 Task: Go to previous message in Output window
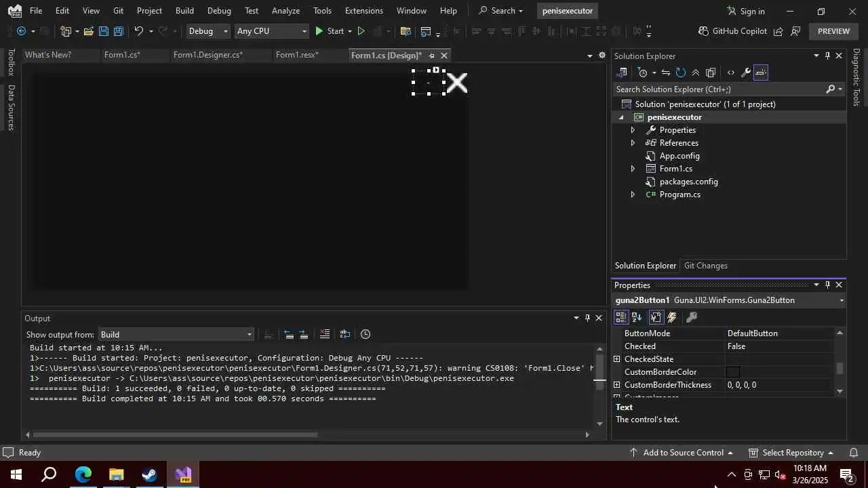pyautogui.click(x=289, y=334)
